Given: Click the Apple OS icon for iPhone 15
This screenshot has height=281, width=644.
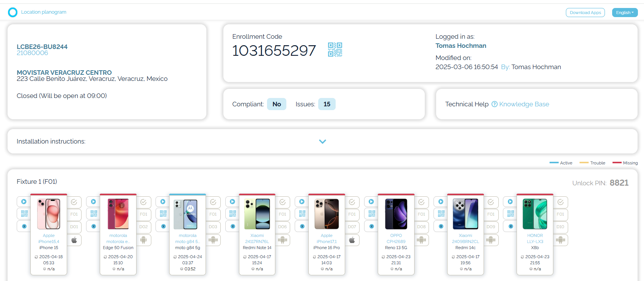Looking at the screenshot, I should (x=74, y=240).
